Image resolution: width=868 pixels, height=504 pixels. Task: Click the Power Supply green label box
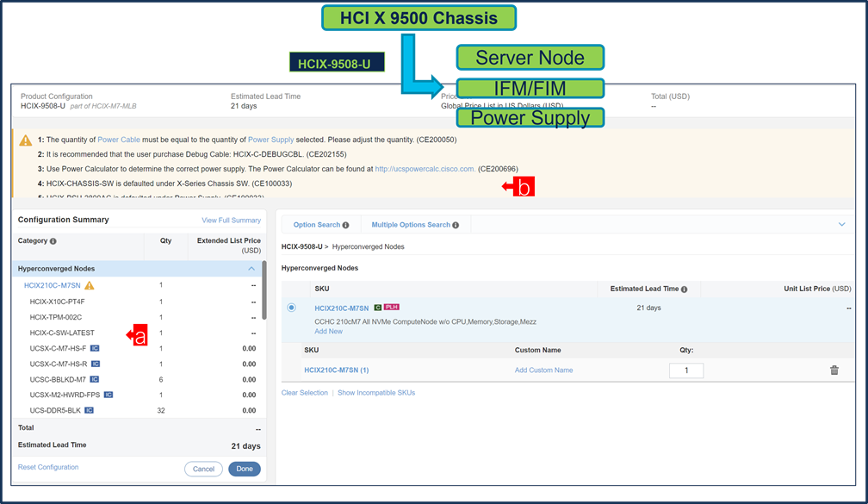tap(530, 118)
